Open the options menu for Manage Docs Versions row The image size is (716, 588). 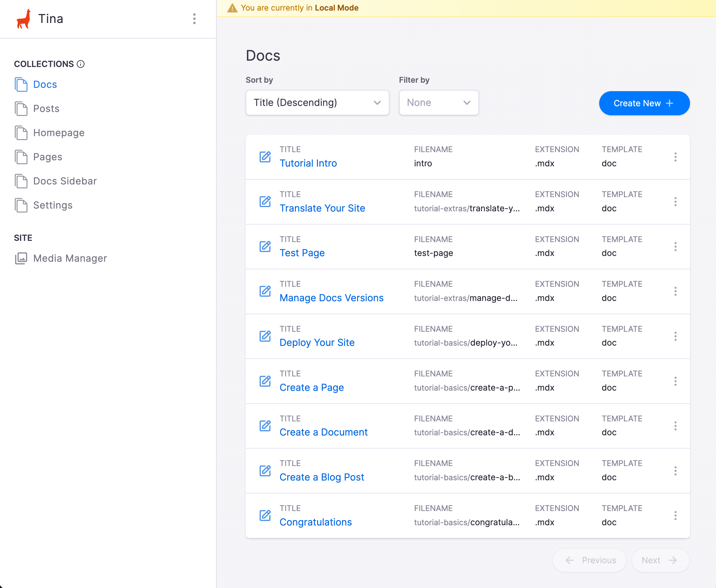[675, 291]
